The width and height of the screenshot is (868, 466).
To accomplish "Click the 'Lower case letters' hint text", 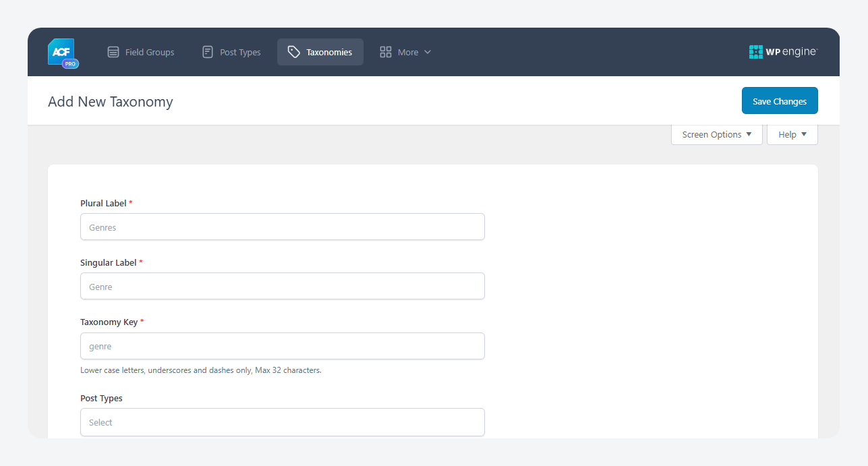I will [201, 370].
